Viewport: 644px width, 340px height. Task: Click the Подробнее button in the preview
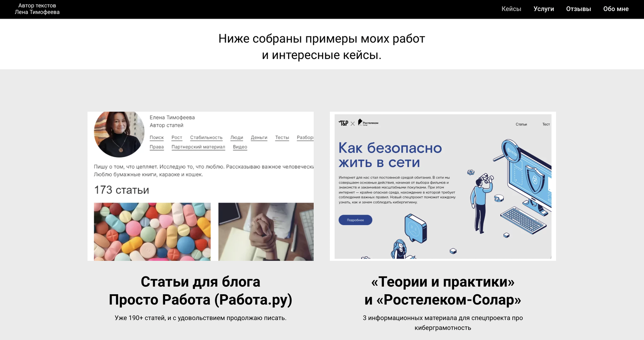click(355, 220)
